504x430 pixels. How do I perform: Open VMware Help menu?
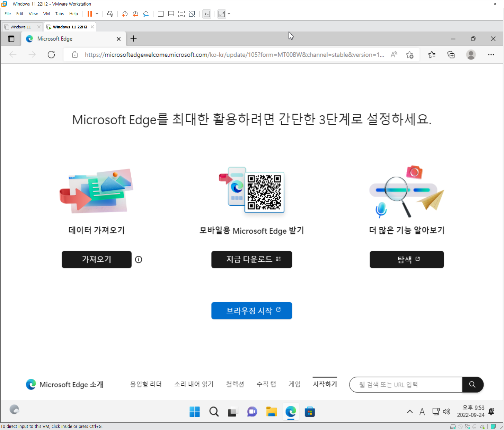pos(73,14)
